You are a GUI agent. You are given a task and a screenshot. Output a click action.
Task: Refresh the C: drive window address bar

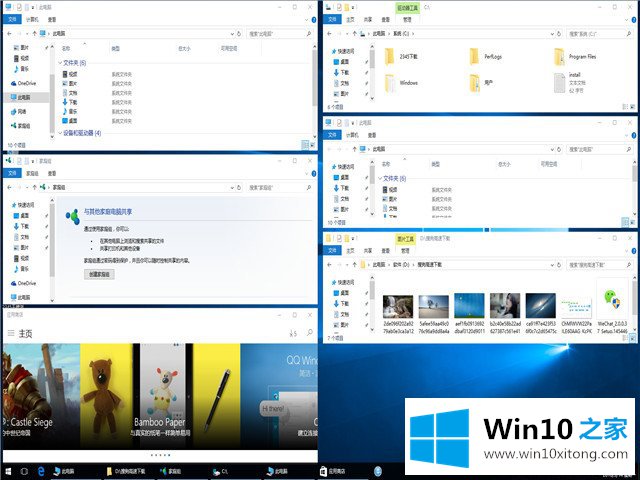click(x=559, y=33)
